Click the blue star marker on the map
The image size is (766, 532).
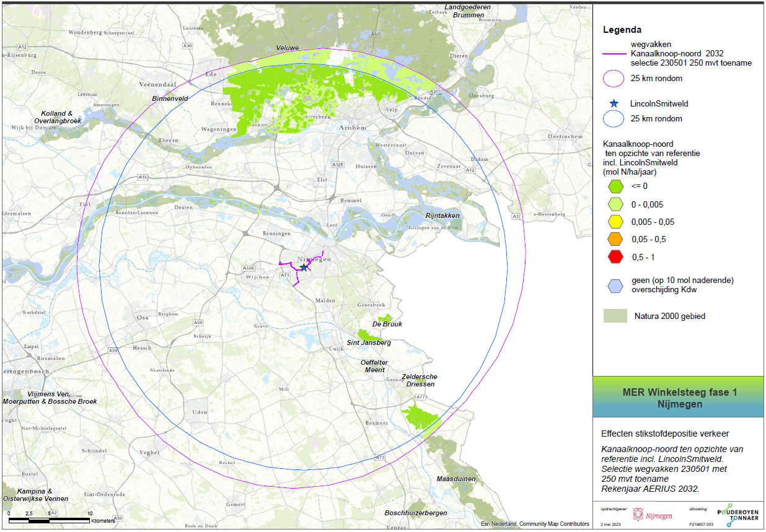304,267
